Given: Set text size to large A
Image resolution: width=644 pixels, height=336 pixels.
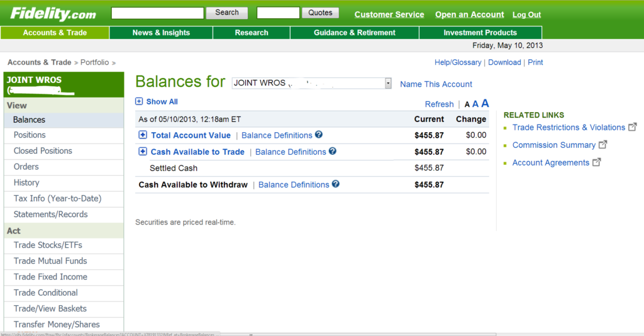Looking at the screenshot, I should point(485,103).
